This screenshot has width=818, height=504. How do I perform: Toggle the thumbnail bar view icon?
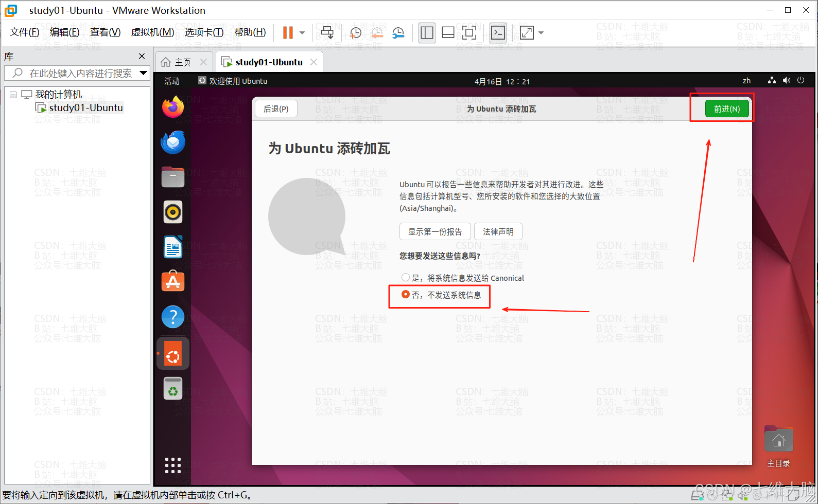[x=448, y=33]
